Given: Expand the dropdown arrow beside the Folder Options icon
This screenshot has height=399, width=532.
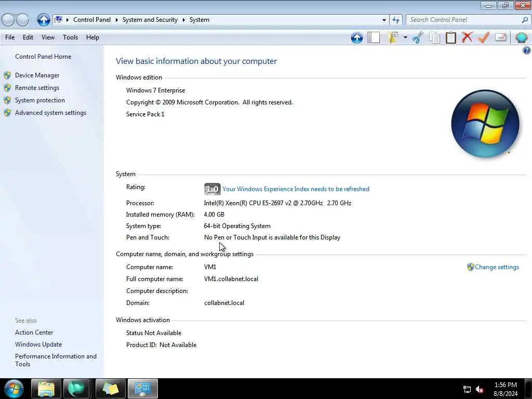Looking at the screenshot, I should pos(405,37).
